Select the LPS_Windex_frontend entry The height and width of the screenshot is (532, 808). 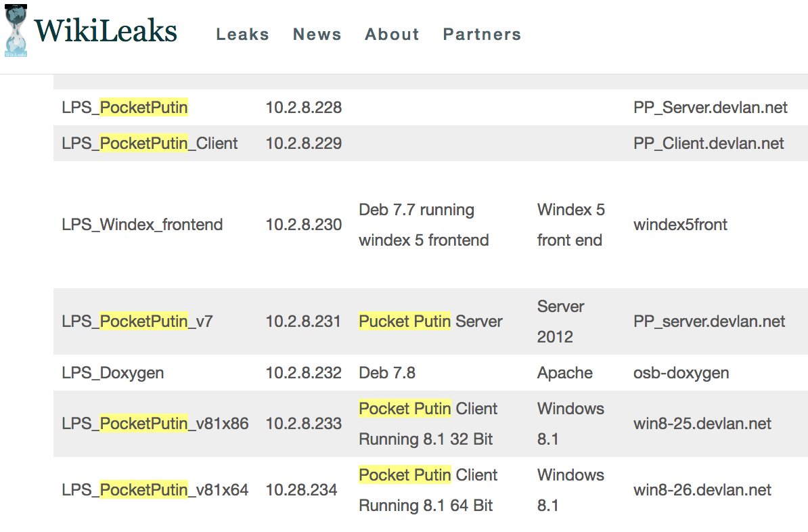142,225
